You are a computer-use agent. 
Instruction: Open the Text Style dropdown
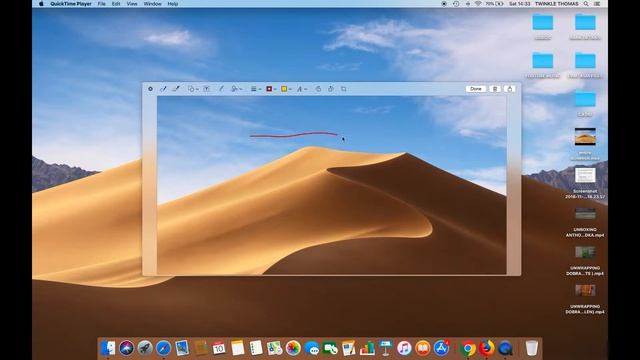pos(301,89)
